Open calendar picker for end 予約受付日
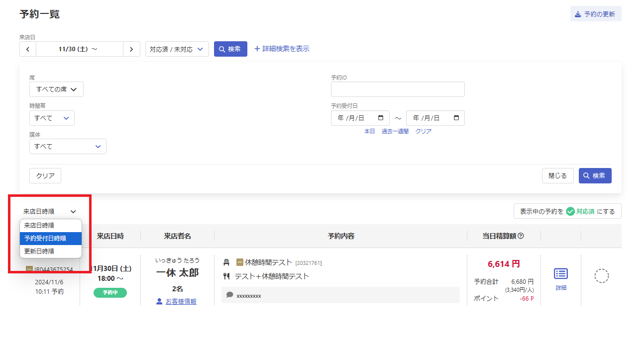Viewport: 644px width, 337px height. click(x=456, y=118)
